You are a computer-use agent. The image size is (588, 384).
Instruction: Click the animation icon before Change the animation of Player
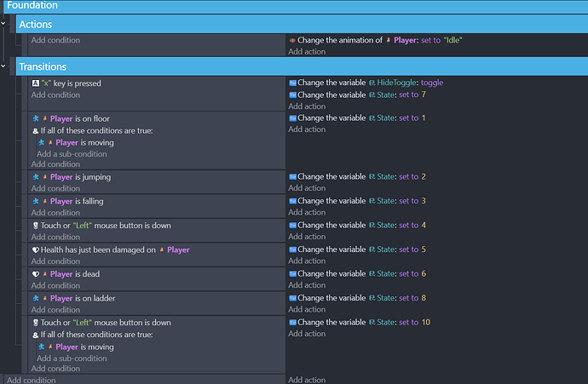(x=292, y=40)
